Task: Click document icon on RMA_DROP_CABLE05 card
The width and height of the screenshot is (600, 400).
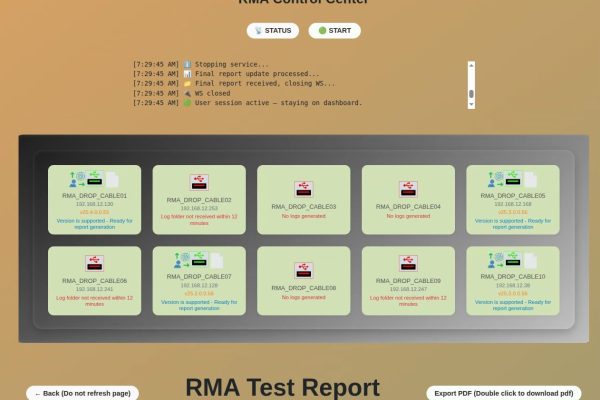Action: pyautogui.click(x=530, y=180)
